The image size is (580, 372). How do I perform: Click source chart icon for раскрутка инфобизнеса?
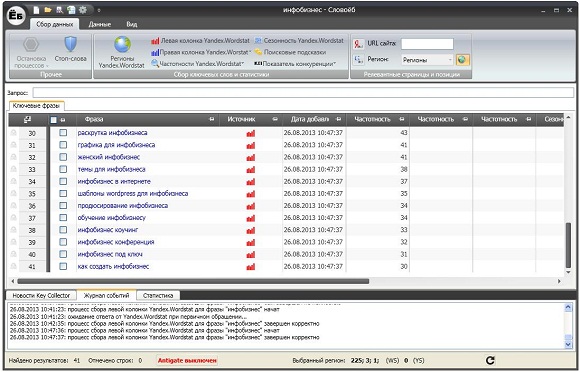(251, 133)
